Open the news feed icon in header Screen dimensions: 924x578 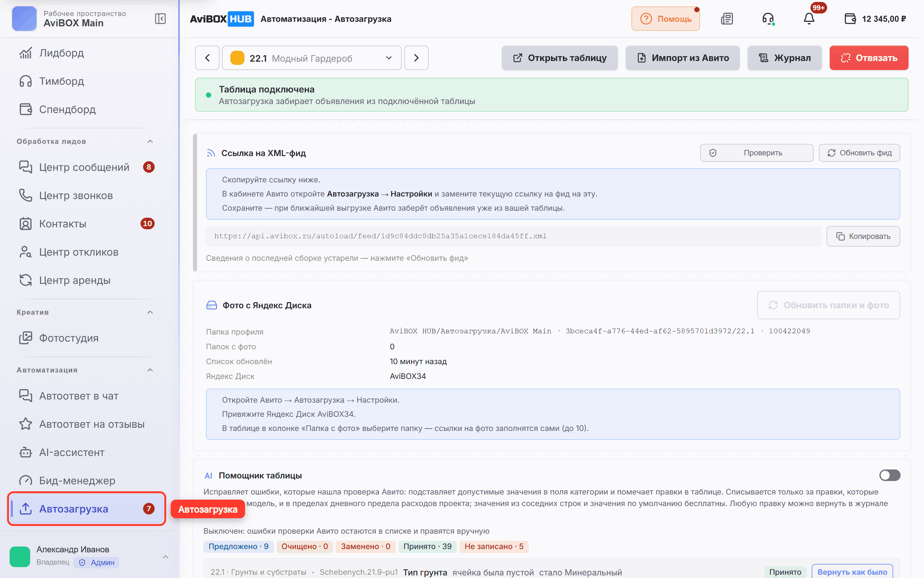727,19
